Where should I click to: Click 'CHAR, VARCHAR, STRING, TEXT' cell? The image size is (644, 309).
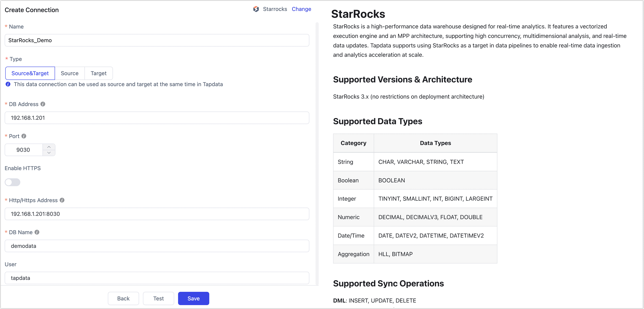pos(435,162)
